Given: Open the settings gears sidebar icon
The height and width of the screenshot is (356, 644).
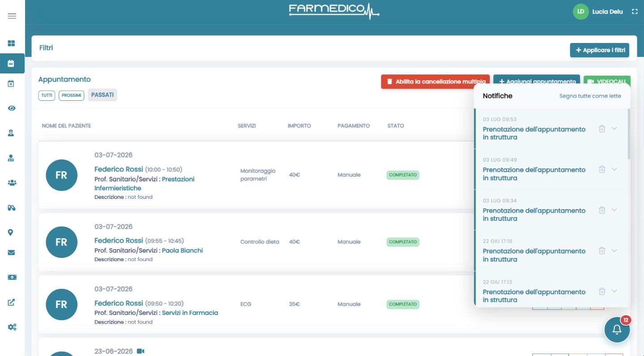Looking at the screenshot, I should (12, 327).
